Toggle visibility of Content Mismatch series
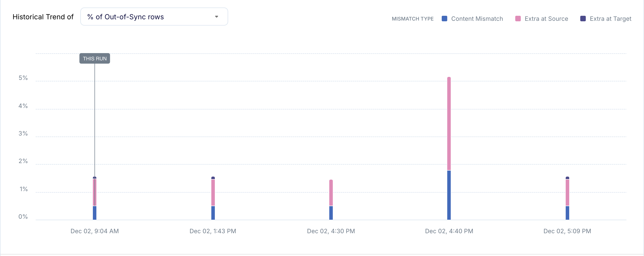The image size is (644, 256). click(x=477, y=19)
